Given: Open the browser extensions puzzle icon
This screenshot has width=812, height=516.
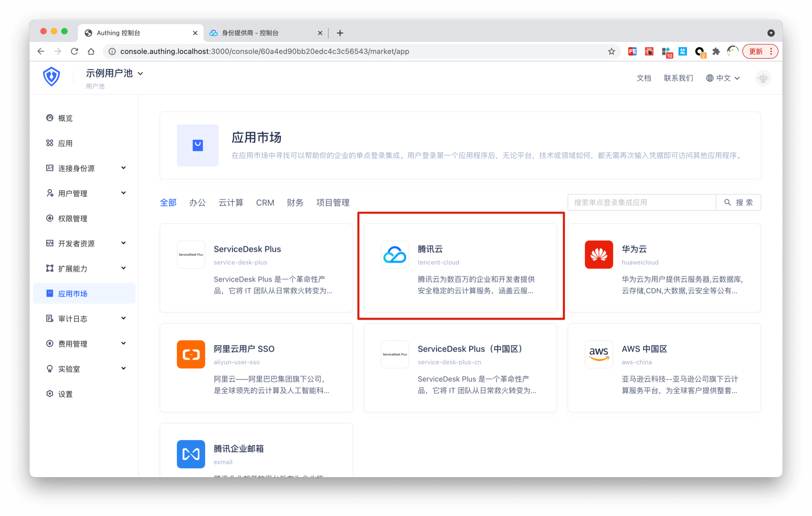Looking at the screenshot, I should click(x=716, y=52).
